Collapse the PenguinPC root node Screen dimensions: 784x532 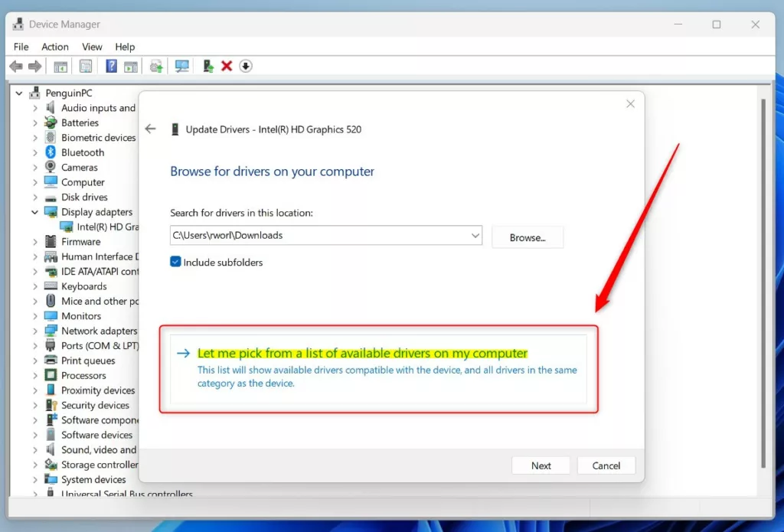click(x=19, y=93)
